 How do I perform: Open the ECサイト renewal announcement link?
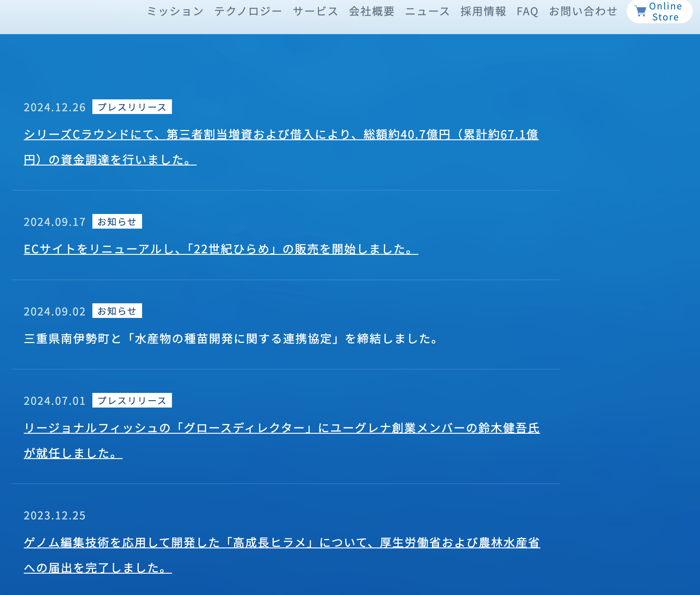tap(221, 249)
